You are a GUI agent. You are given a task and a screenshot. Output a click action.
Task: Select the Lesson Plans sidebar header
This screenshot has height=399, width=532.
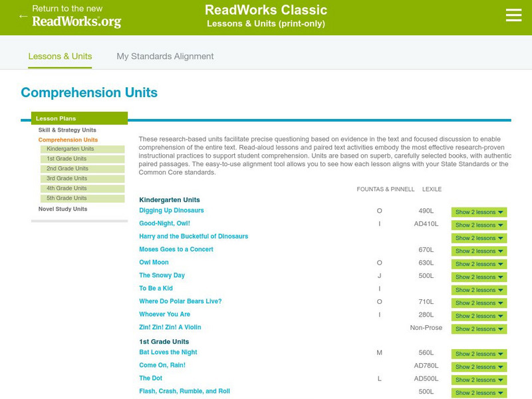pos(79,118)
